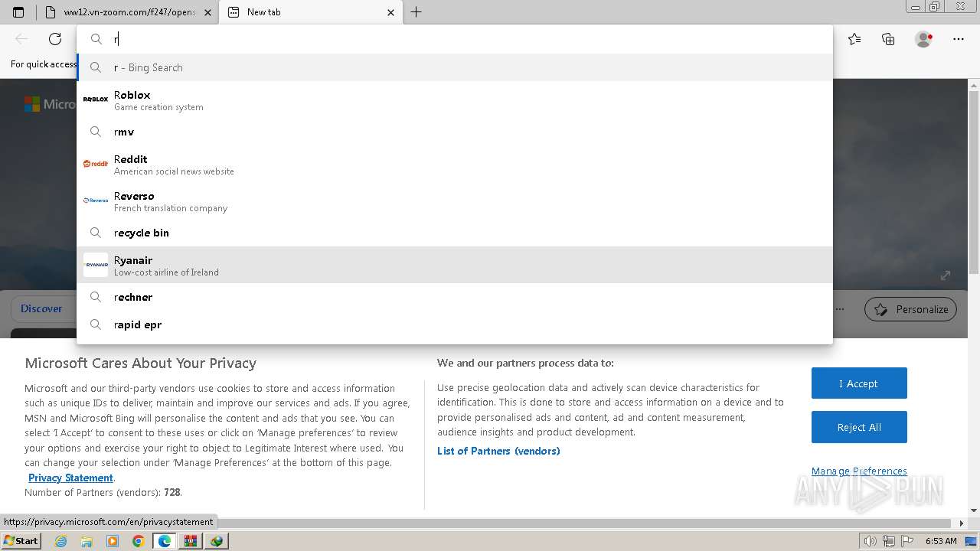Click the last pinned taskbar app icon
The width and height of the screenshot is (980, 551).
[217, 541]
